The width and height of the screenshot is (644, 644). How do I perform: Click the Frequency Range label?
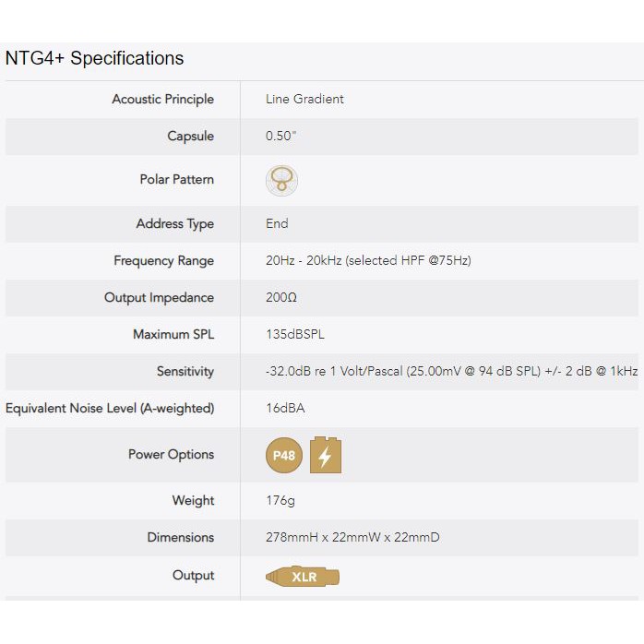click(163, 261)
